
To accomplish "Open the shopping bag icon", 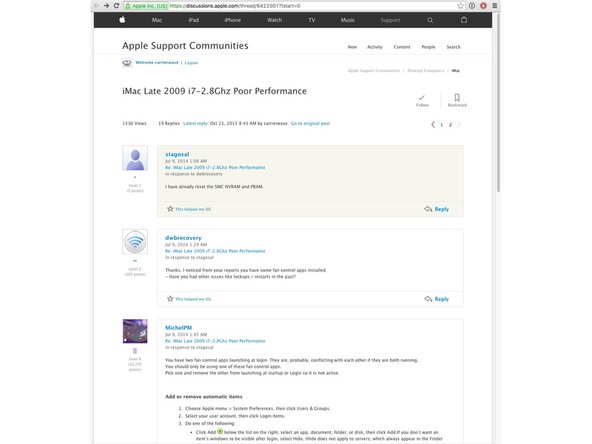I will pos(464,20).
